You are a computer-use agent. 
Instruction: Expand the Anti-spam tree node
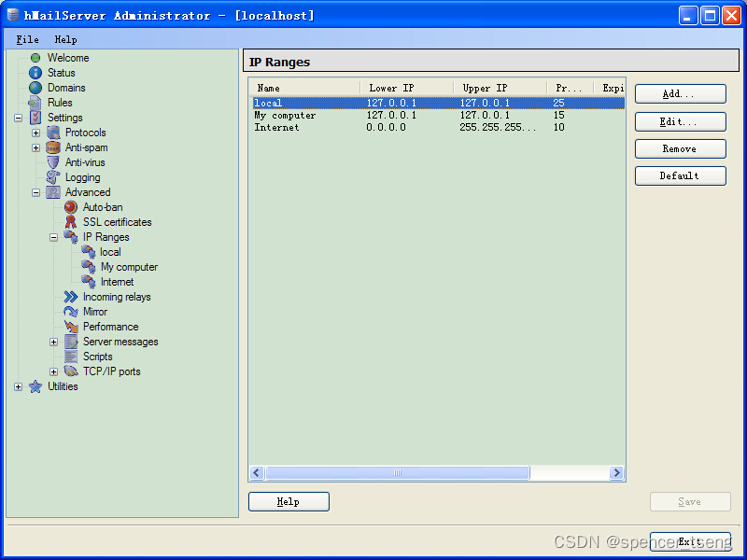click(35, 147)
